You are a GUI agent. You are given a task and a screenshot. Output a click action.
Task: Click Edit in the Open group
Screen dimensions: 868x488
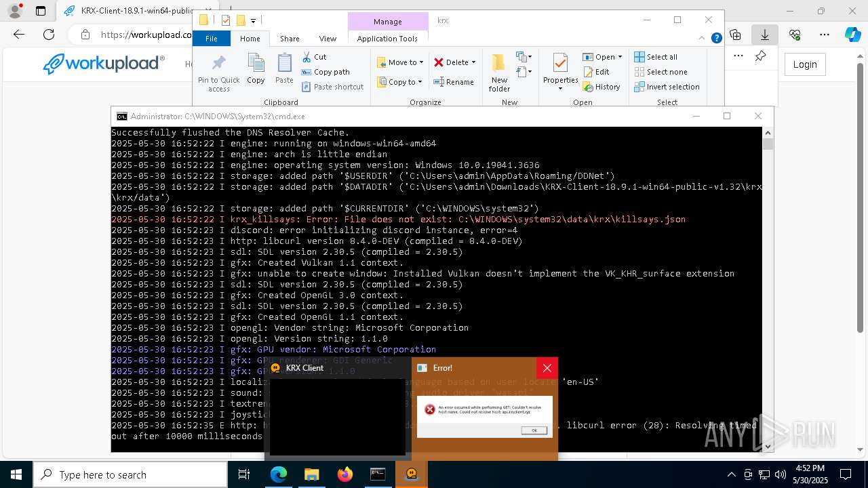596,72
